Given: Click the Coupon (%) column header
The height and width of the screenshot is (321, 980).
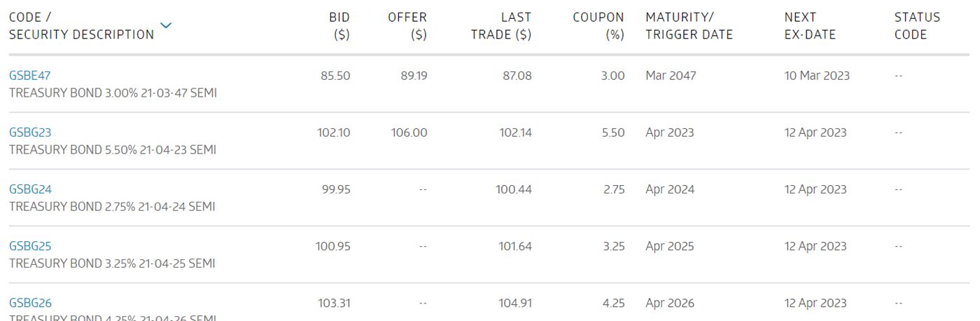Looking at the screenshot, I should pyautogui.click(x=598, y=26).
